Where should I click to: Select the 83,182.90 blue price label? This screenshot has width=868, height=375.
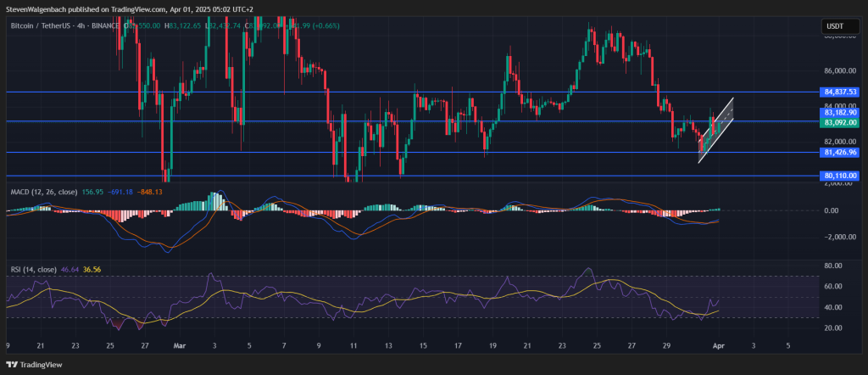point(840,112)
